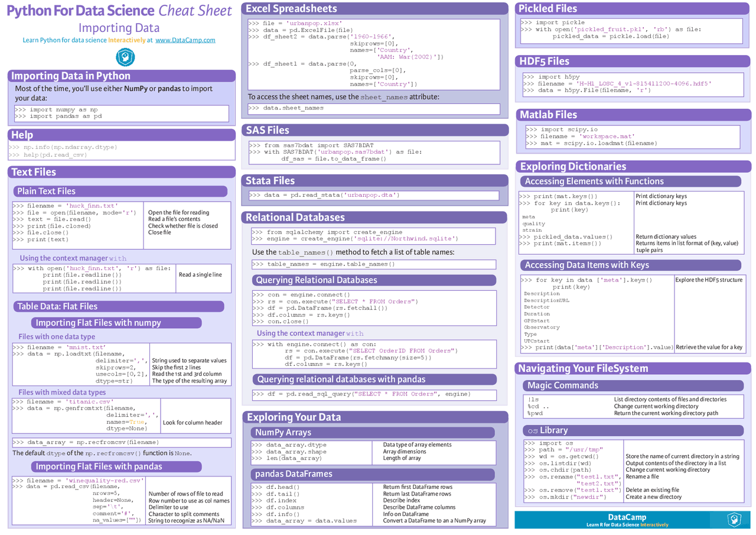Select the 'Relational Databases' section header

374,218
